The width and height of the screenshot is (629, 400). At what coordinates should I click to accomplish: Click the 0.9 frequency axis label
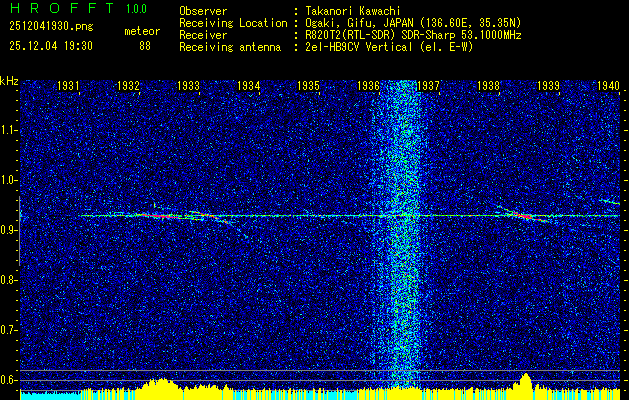pyautogui.click(x=8, y=230)
